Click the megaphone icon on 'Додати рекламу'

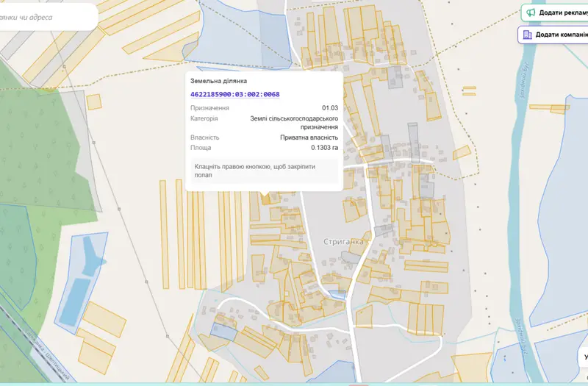(531, 12)
